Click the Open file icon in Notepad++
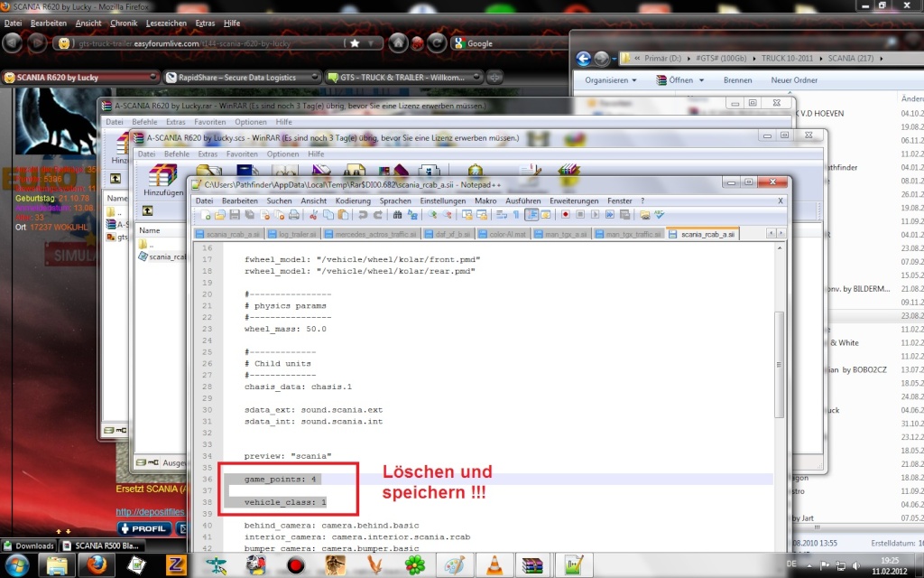Image resolution: width=924 pixels, height=578 pixels. point(220,215)
